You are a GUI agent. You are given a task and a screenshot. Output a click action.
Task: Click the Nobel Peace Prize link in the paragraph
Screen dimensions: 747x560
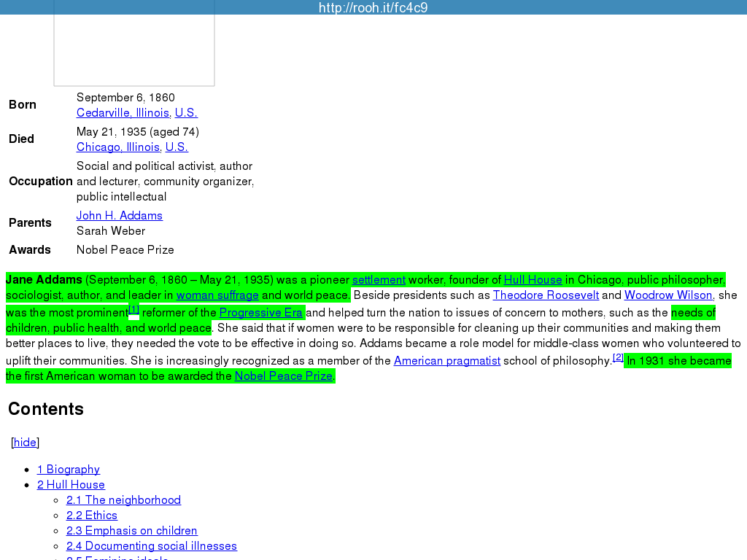point(283,376)
